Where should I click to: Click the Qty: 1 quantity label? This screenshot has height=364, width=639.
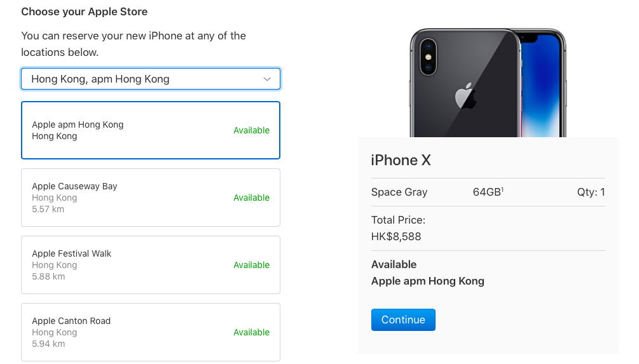pyautogui.click(x=587, y=192)
